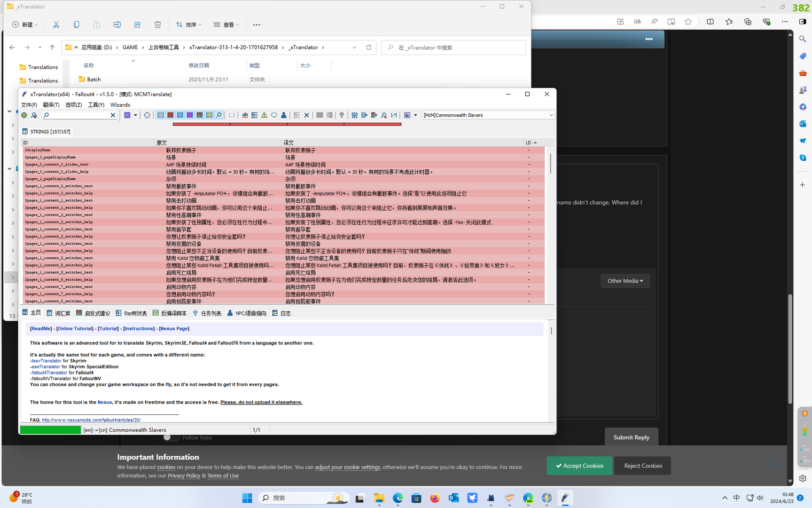Click the circular target icon in xTranslator toolbar
Viewport: 812px width, 508px height.
pyautogui.click(x=147, y=115)
